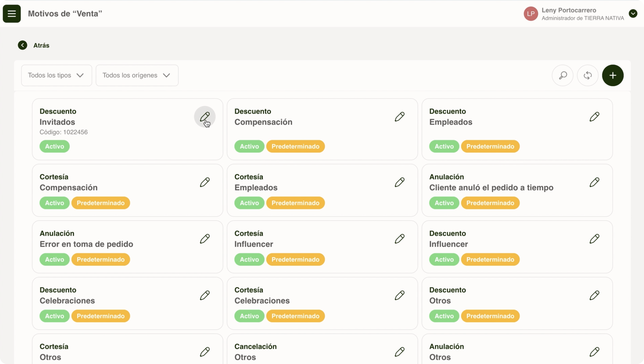Click the Atrás back link
The width and height of the screenshot is (644, 364).
[41, 46]
